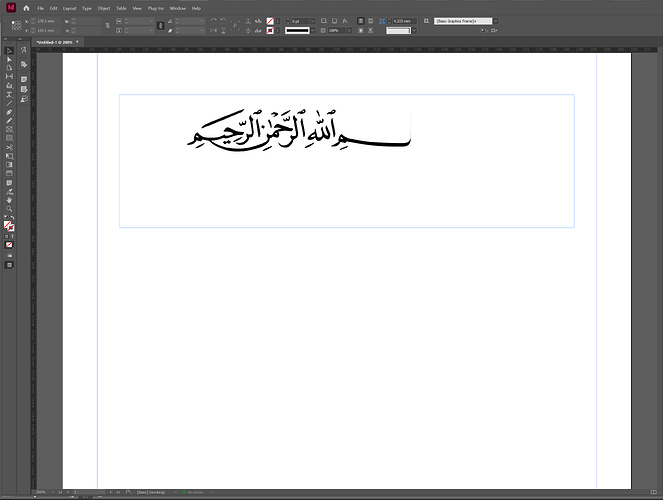Viewport: 663px width, 500px height.
Task: Open the scale X percentage dropdown
Action: [x=151, y=21]
